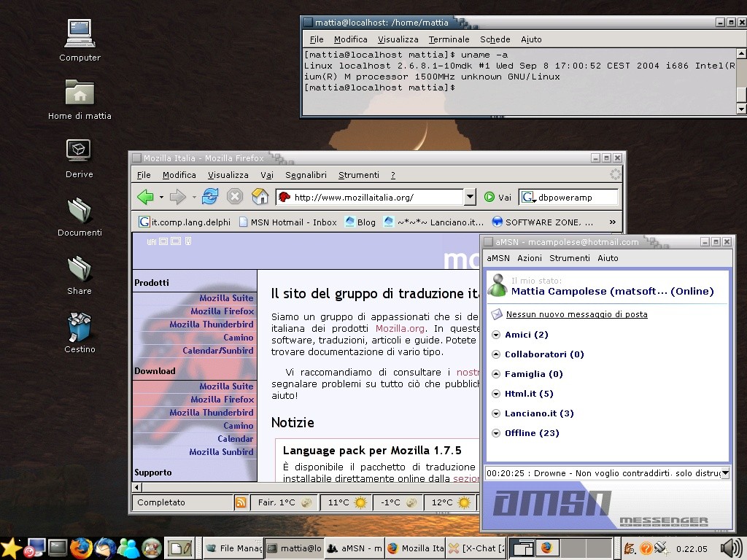Click the 12°C sunny forecast in status bar
This screenshot has width=747, height=560.
pos(450,502)
